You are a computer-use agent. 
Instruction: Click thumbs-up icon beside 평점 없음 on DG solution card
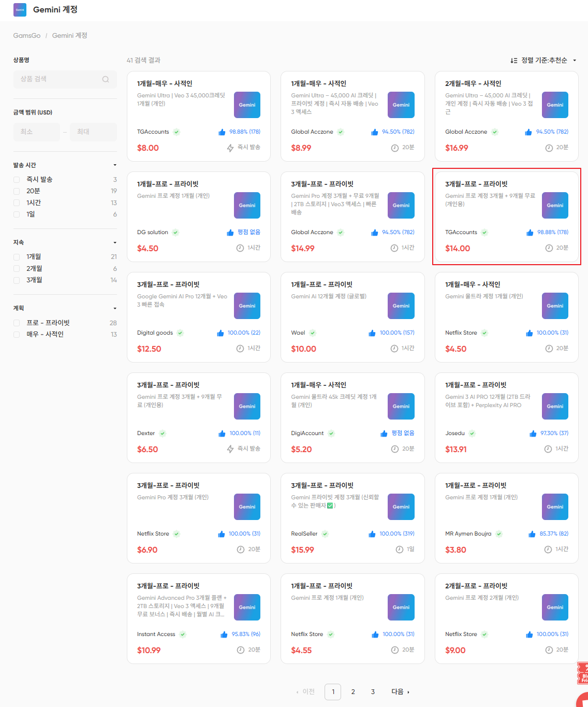pos(230,233)
